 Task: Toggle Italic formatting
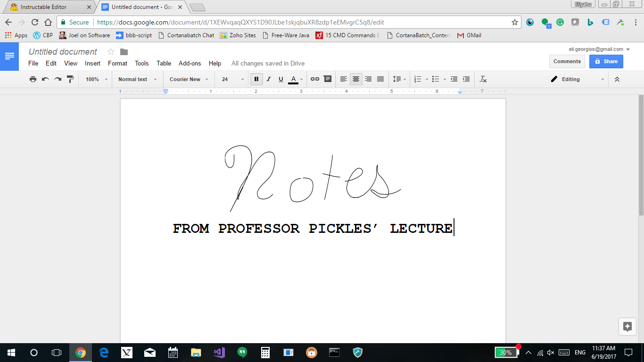[x=269, y=79]
